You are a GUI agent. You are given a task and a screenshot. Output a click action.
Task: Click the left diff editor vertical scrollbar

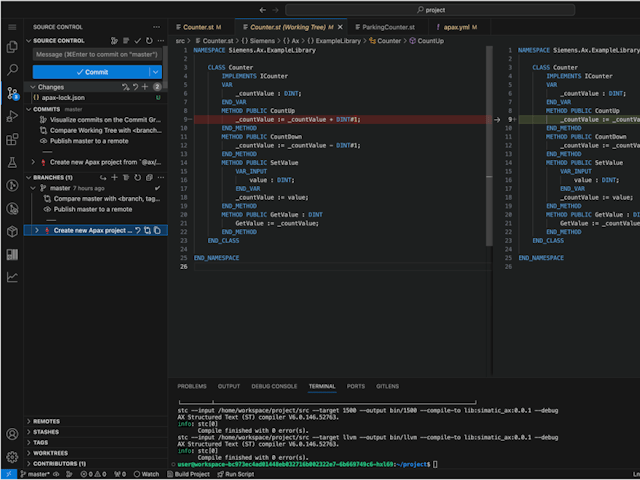click(489, 146)
